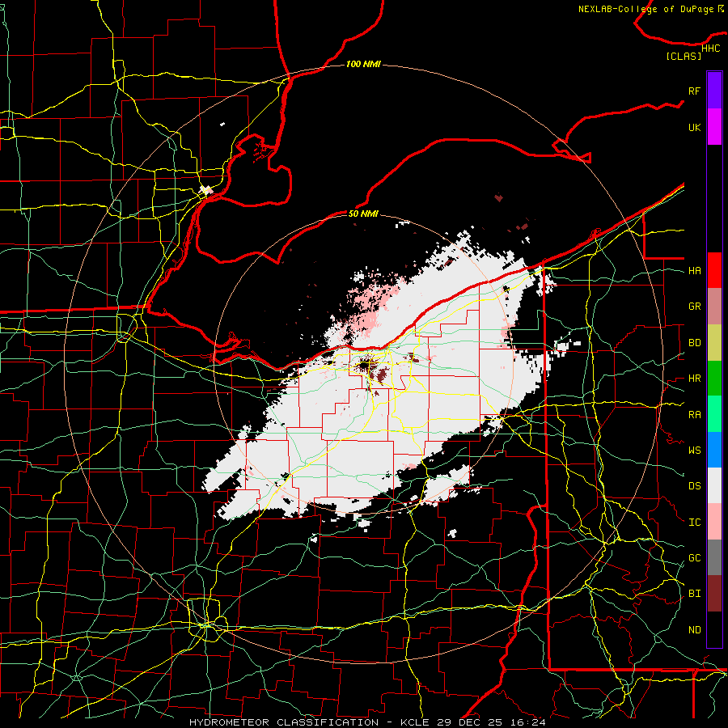Click the RF purple legend swatch

coord(714,91)
